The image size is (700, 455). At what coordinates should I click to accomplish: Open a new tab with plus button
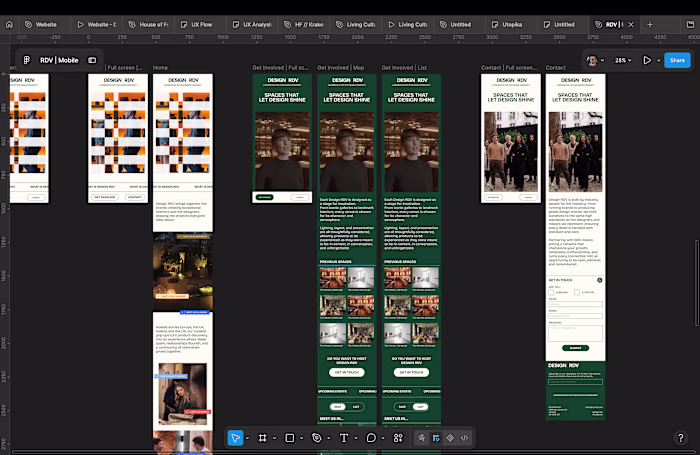650,25
